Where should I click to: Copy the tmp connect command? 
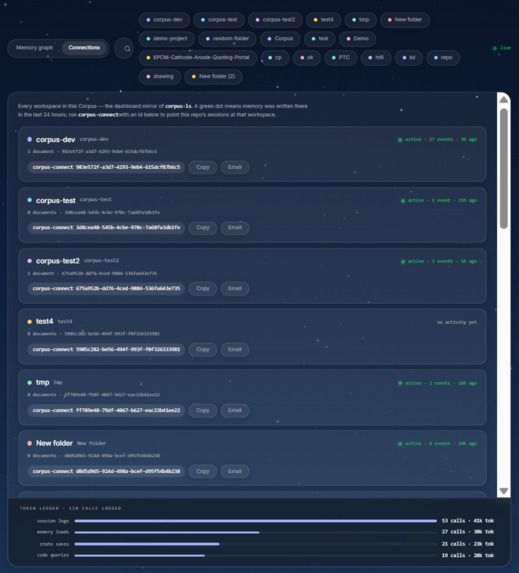click(x=202, y=411)
